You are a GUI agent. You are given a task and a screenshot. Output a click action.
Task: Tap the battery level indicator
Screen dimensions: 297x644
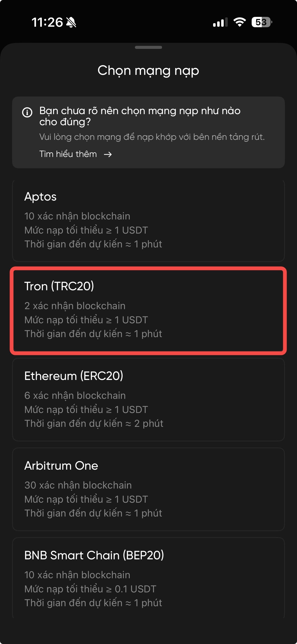(x=261, y=22)
